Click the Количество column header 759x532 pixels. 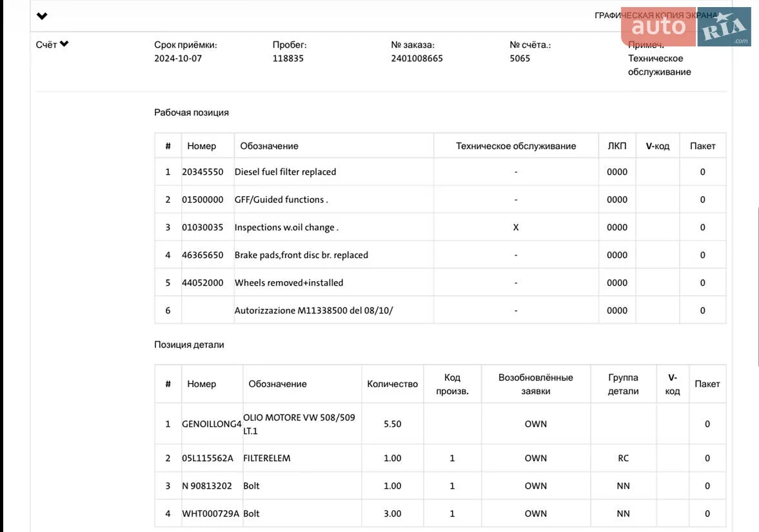coord(393,384)
